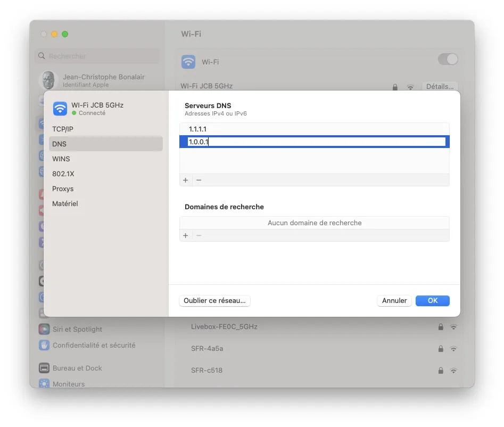This screenshot has height=427, width=504.
Task: Open Siri et Spotlight settings
Action: (x=71, y=329)
